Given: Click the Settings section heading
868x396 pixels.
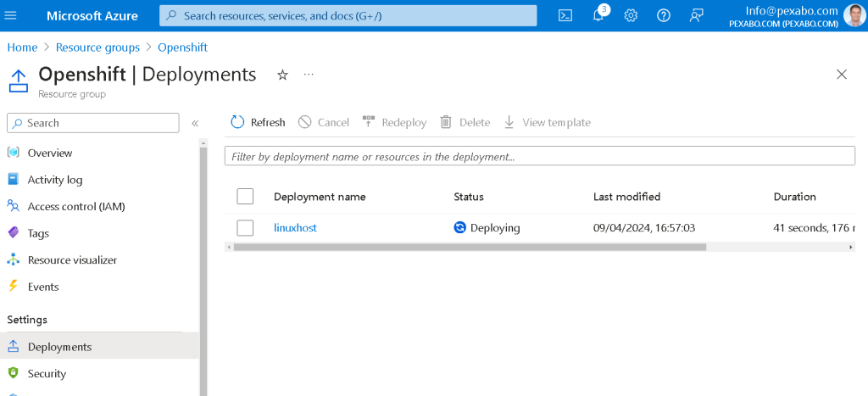Looking at the screenshot, I should pos(27,320).
